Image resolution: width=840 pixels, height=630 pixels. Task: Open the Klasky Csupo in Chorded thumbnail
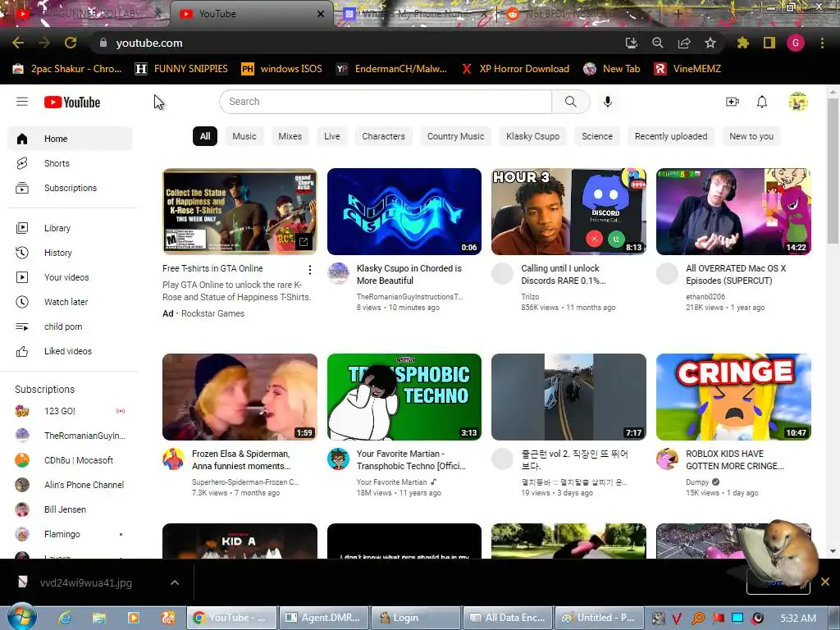point(404,212)
